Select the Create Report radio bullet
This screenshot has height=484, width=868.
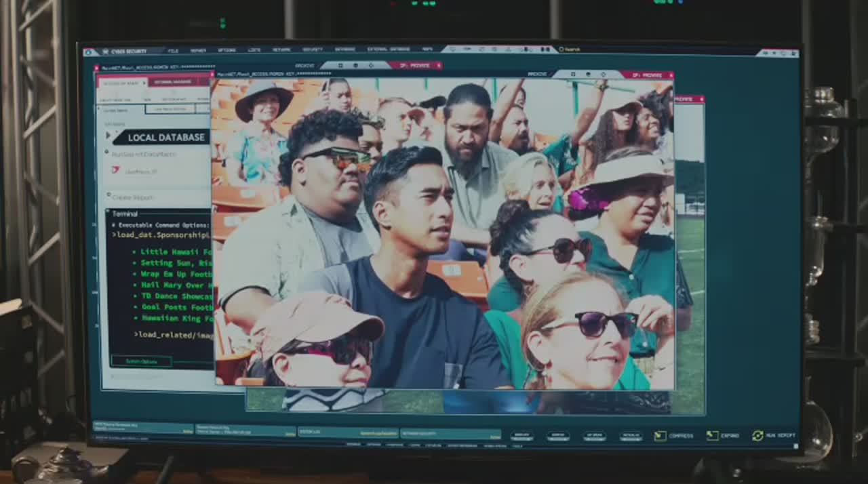click(108, 197)
